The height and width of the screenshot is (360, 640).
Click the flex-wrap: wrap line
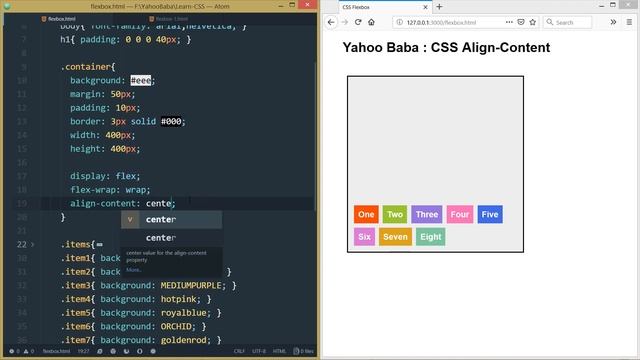click(110, 190)
